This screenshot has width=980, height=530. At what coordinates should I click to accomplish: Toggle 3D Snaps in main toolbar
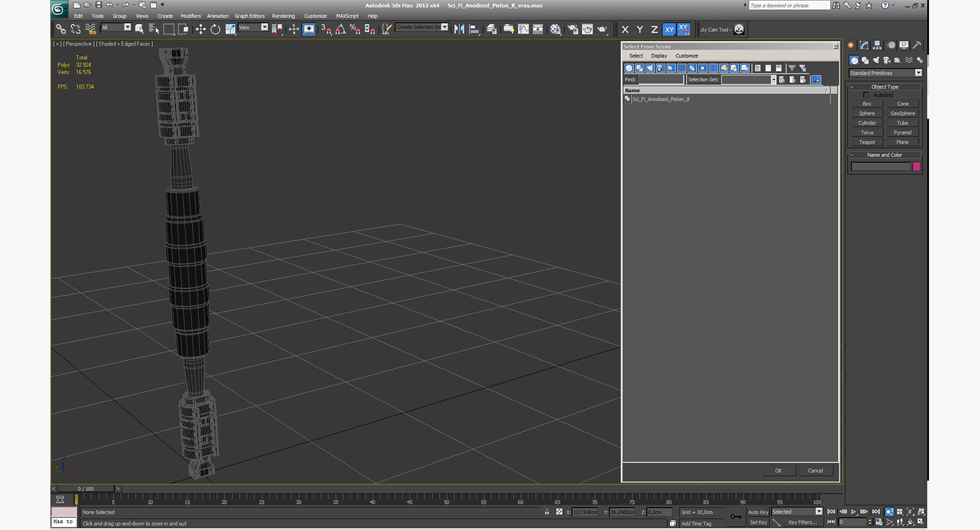(326, 29)
